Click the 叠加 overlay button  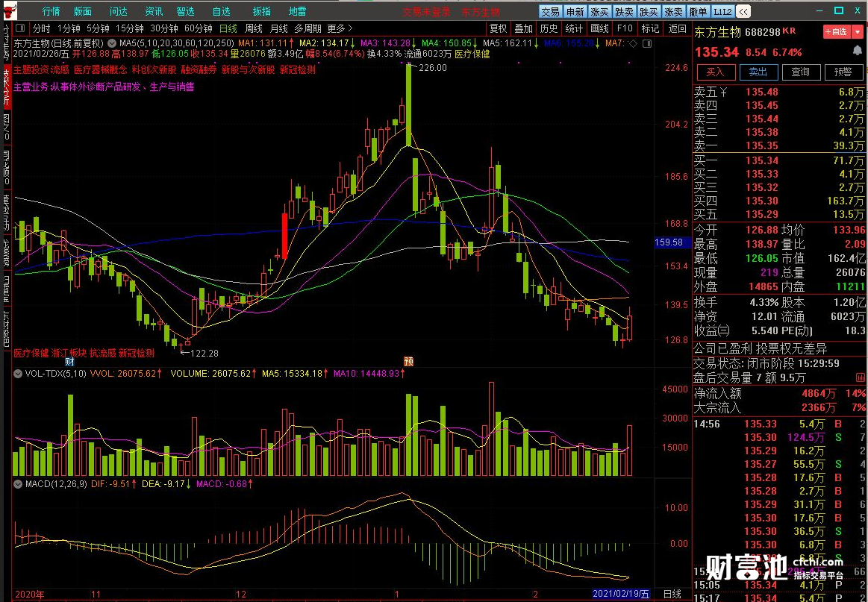(524, 28)
